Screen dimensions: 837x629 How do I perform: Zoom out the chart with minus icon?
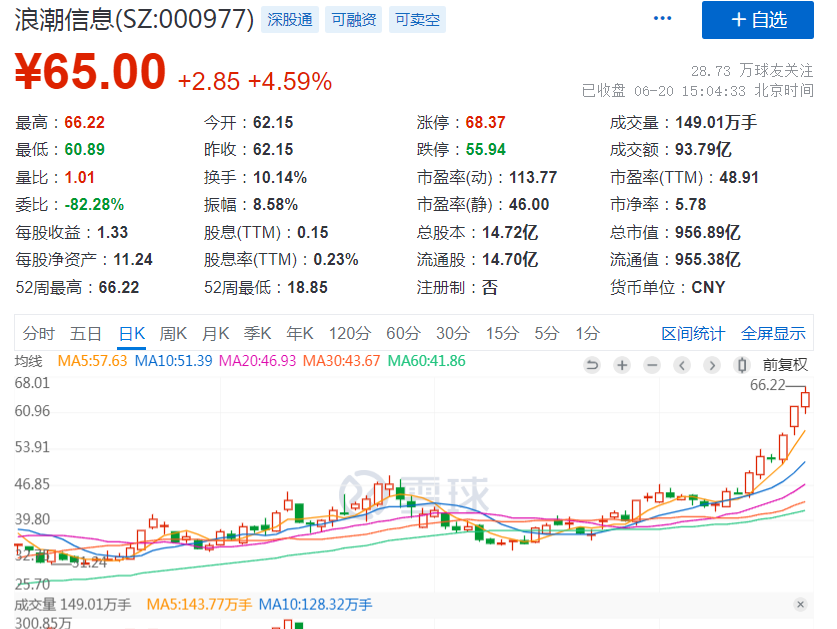(x=651, y=365)
